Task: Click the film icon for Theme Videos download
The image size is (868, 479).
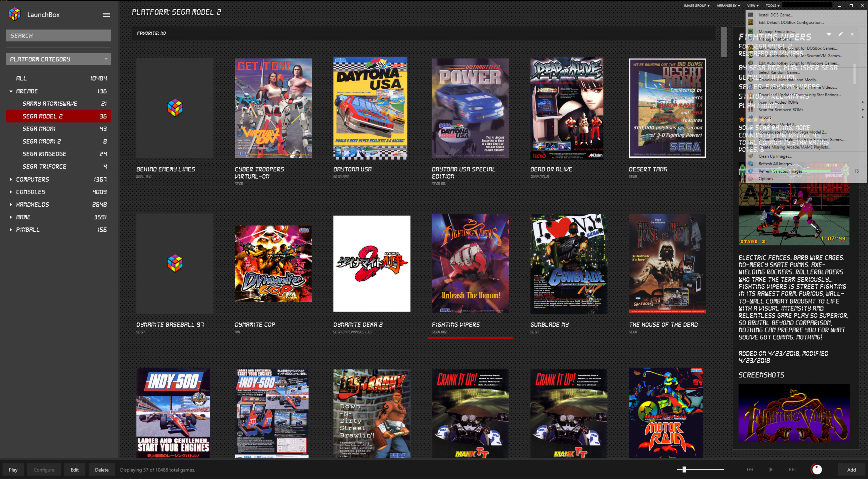Action: (x=750, y=87)
